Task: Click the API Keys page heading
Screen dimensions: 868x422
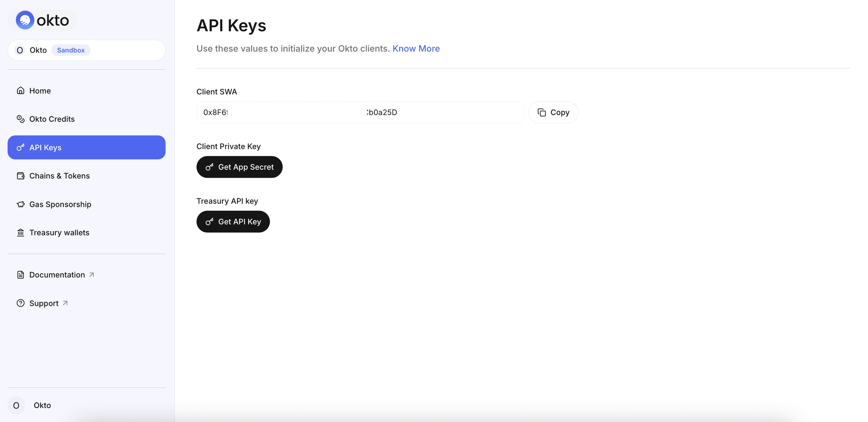Action: [x=231, y=25]
